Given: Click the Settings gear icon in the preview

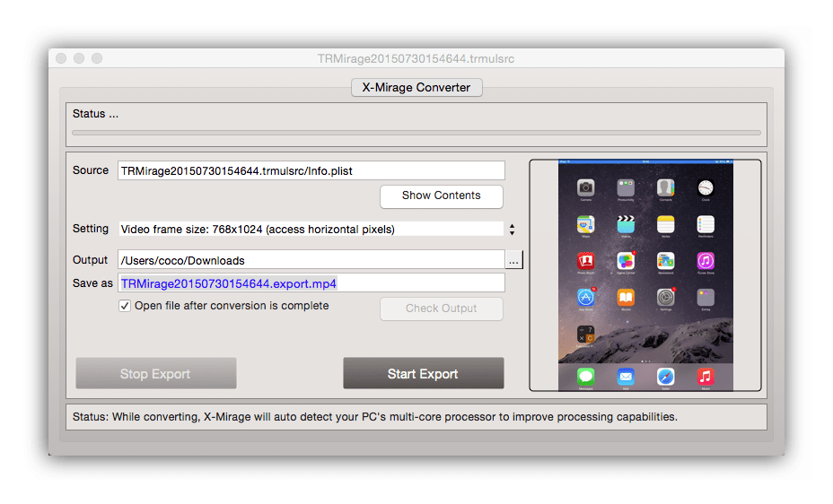Looking at the screenshot, I should pos(665,298).
